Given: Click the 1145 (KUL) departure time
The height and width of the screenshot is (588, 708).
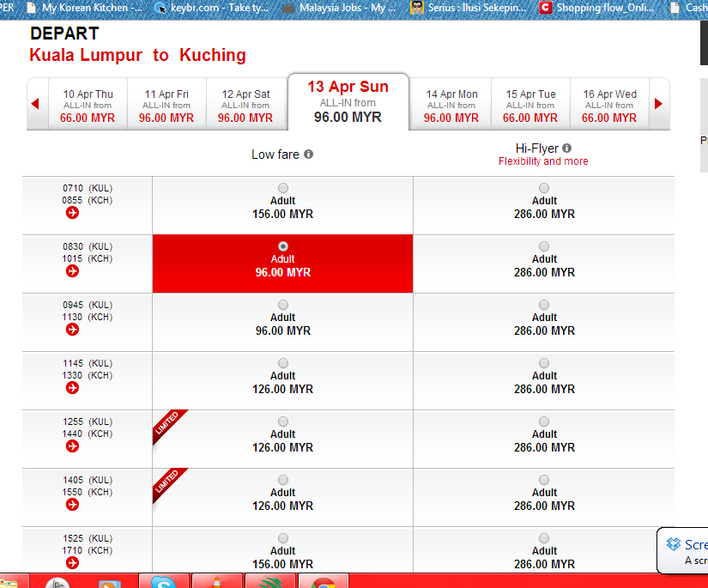Looking at the screenshot, I should [x=88, y=363].
